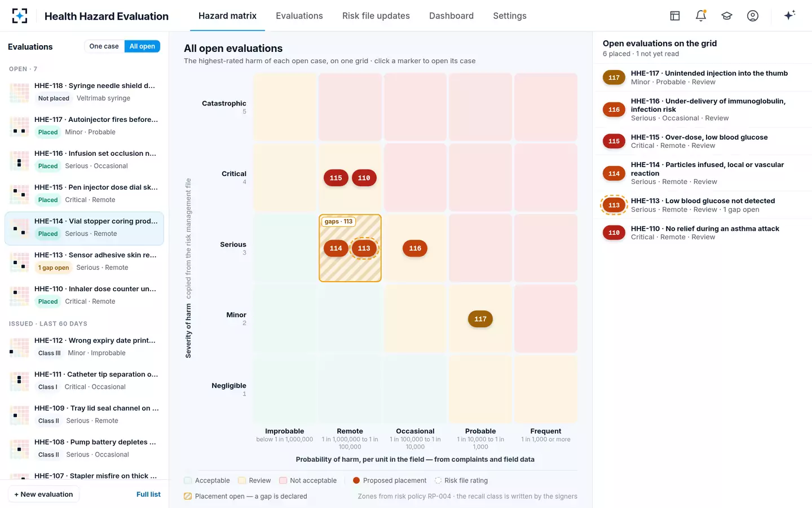The width and height of the screenshot is (812, 508).
Task: Click the 1 gap open badge on HHE-113
Action: (x=54, y=268)
